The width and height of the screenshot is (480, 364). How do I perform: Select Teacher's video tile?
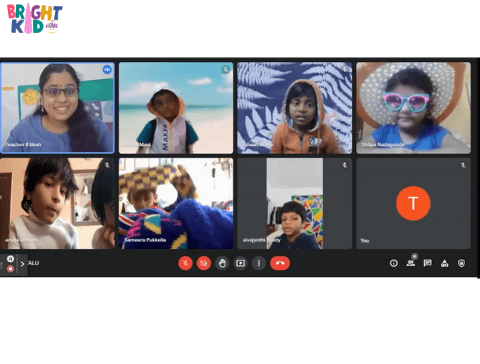(57, 108)
